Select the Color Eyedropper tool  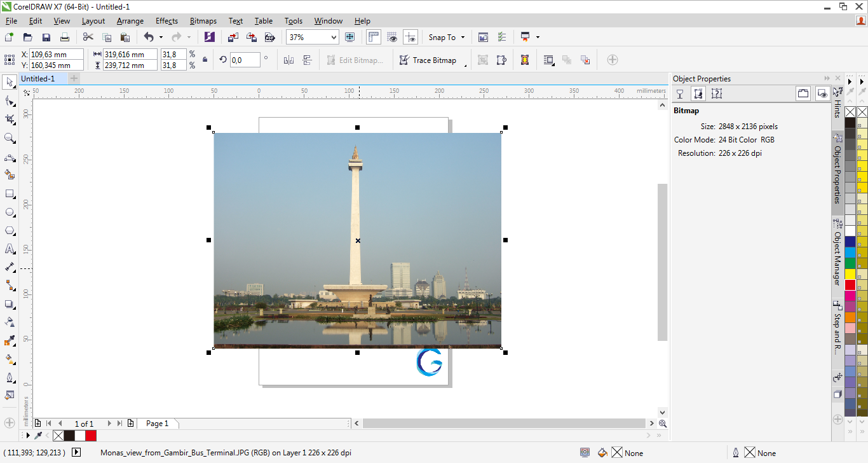10,341
